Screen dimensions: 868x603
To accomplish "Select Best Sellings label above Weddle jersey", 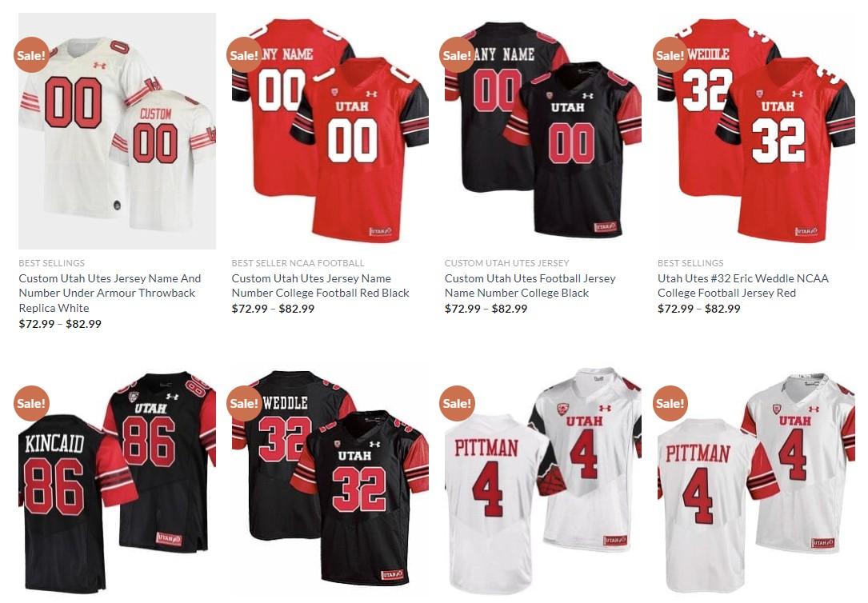I will click(x=690, y=263).
